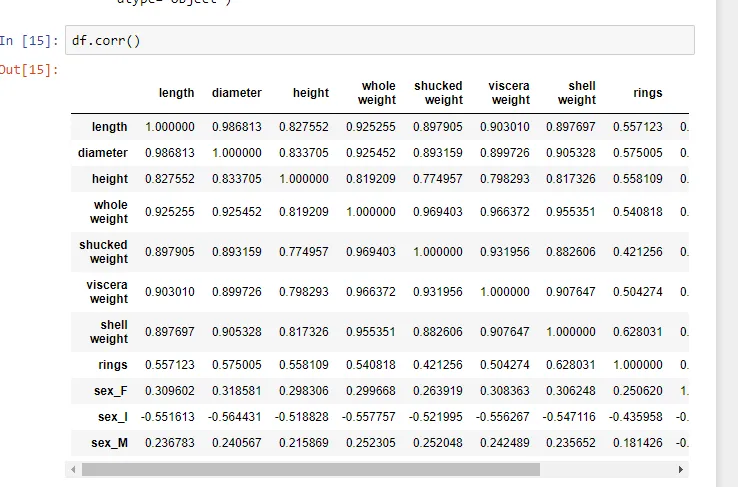Click value 0.504274 in the viscera weight row
This screenshot has width=738, height=487.
(638, 292)
